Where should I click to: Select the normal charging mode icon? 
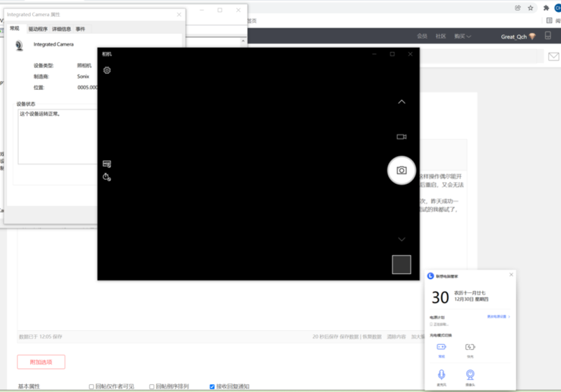click(x=441, y=346)
